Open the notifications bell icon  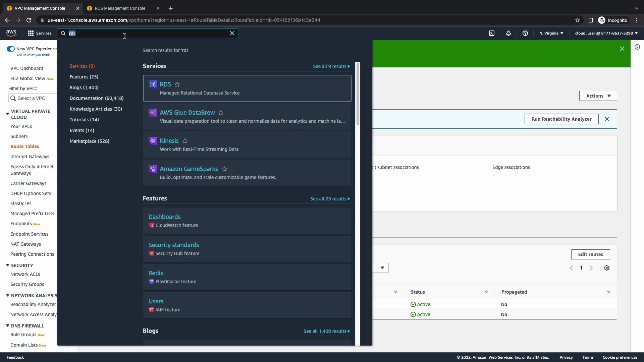[508, 33]
